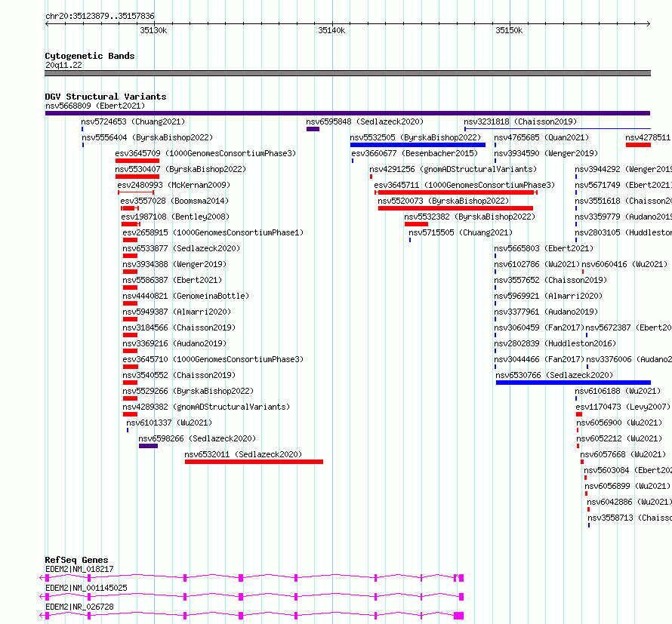Select EDEM2|NR_026728 transcript label
The width and height of the screenshot is (672, 624).
[79, 607]
